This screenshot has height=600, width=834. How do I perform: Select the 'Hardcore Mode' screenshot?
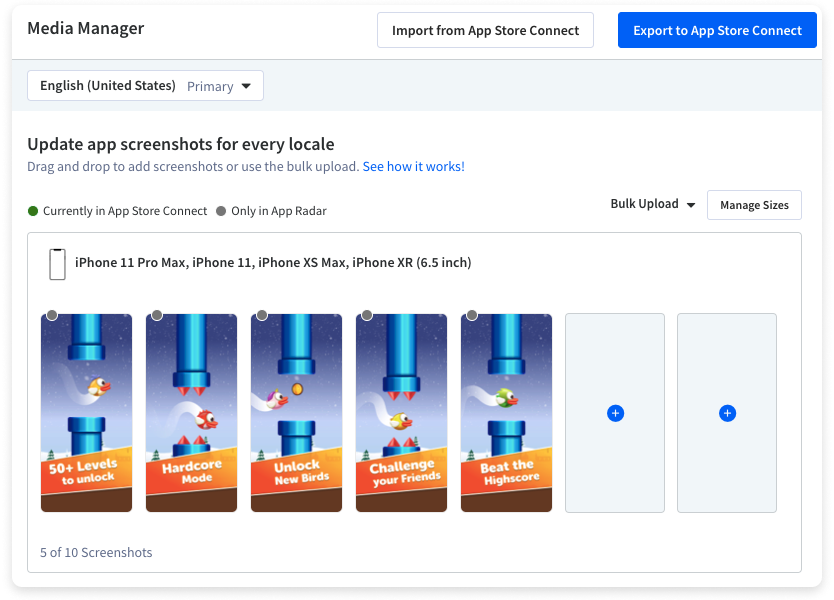pos(191,413)
